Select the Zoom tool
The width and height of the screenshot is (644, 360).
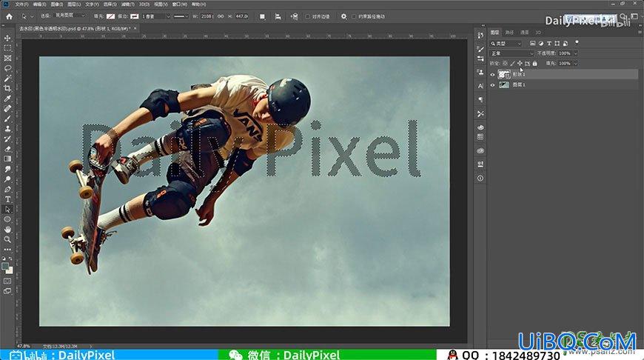pos(7,239)
